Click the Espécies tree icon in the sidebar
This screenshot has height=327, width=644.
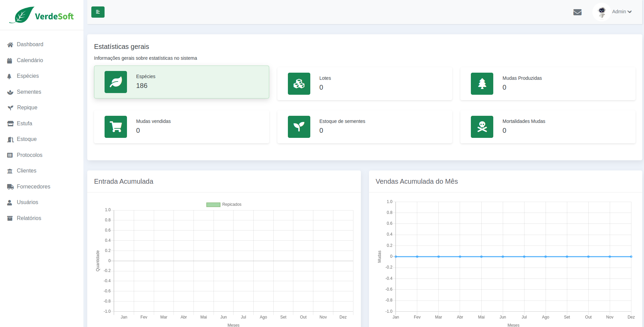(10, 76)
